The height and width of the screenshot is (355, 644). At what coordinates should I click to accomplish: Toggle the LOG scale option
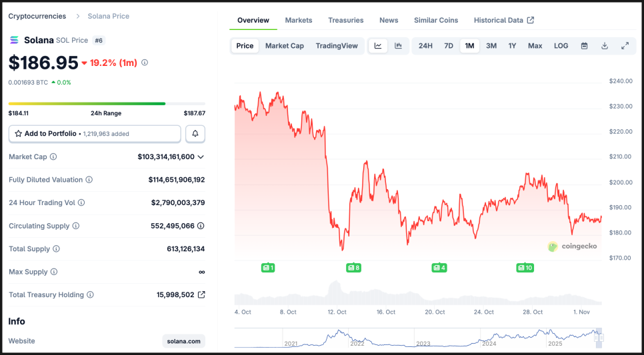pyautogui.click(x=561, y=46)
